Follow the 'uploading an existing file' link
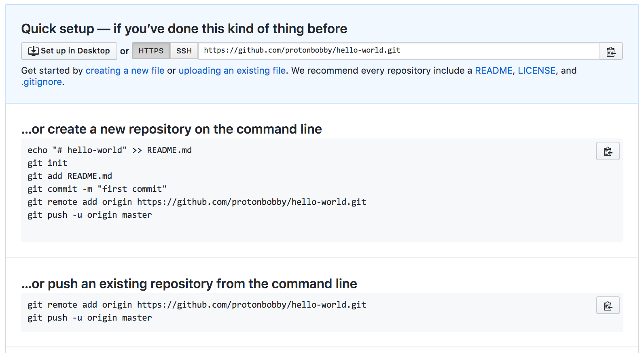Image resolution: width=644 pixels, height=353 pixels. tap(232, 70)
